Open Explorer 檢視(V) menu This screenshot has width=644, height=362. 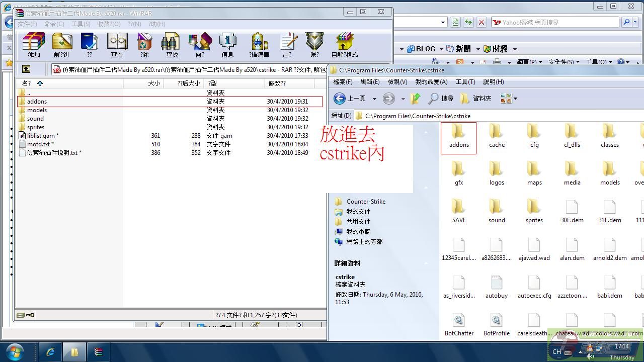[397, 81]
